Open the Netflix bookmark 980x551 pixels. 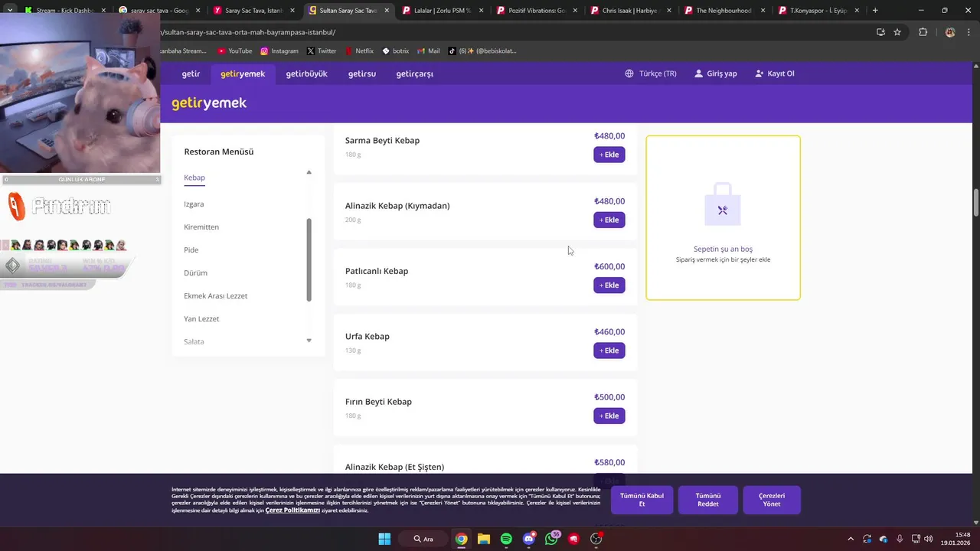pos(359,51)
